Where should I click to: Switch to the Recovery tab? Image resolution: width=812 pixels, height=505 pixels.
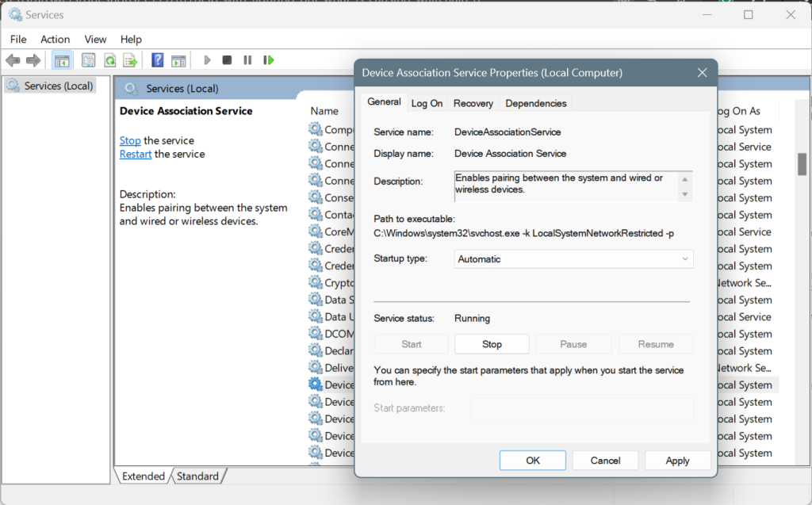click(x=473, y=104)
